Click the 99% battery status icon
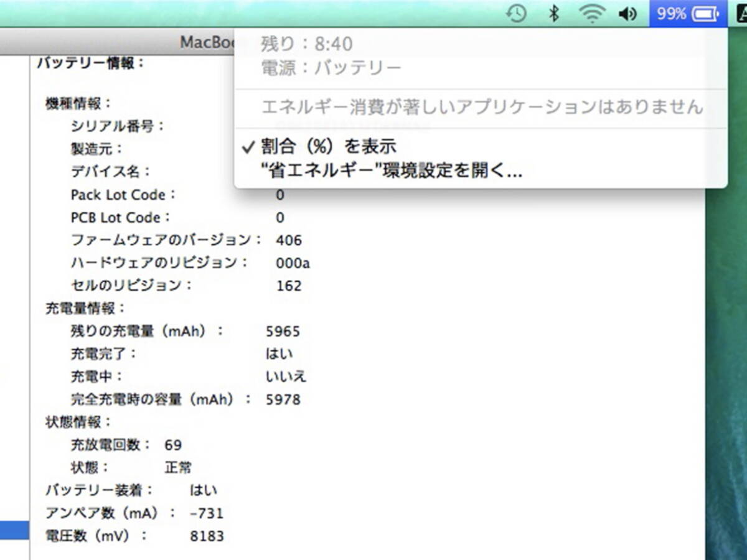The width and height of the screenshot is (747, 560). click(688, 13)
